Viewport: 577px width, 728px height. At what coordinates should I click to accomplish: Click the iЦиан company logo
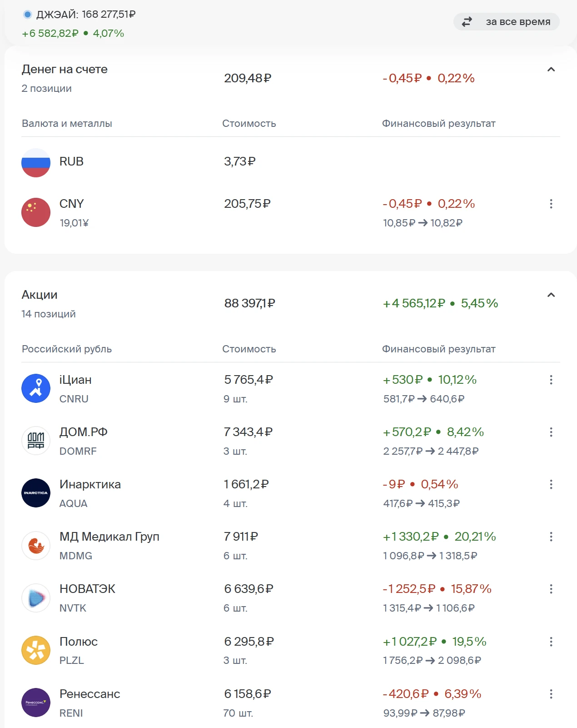36,388
